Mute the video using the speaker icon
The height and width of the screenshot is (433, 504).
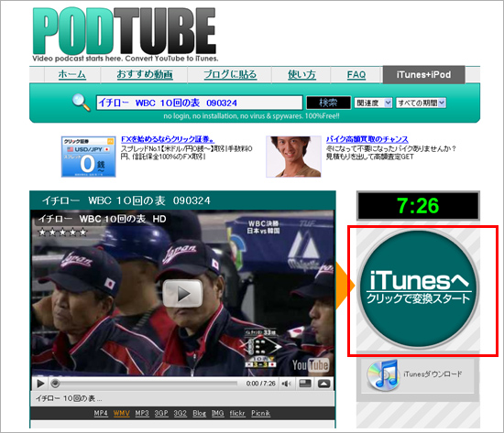286,384
